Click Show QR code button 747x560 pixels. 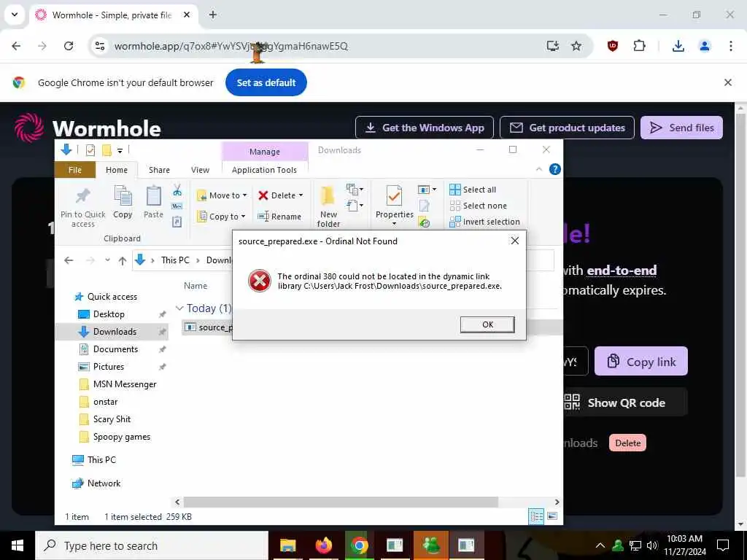(625, 402)
